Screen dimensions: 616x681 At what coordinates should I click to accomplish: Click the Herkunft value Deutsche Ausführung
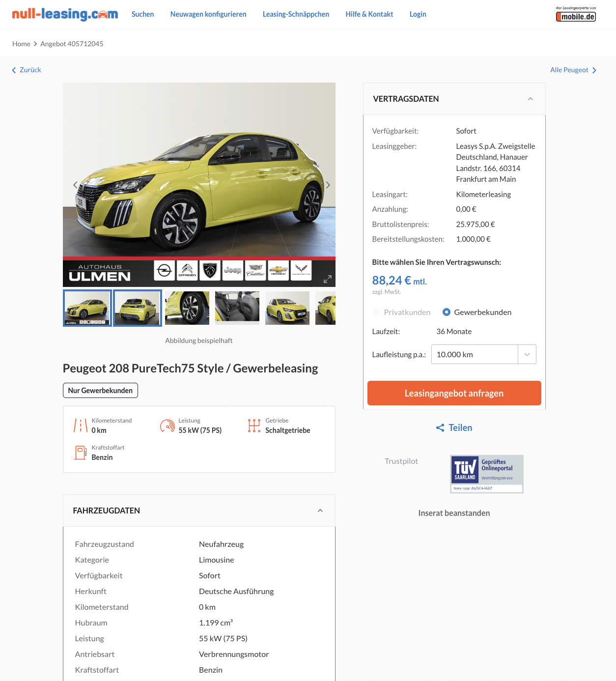(236, 591)
